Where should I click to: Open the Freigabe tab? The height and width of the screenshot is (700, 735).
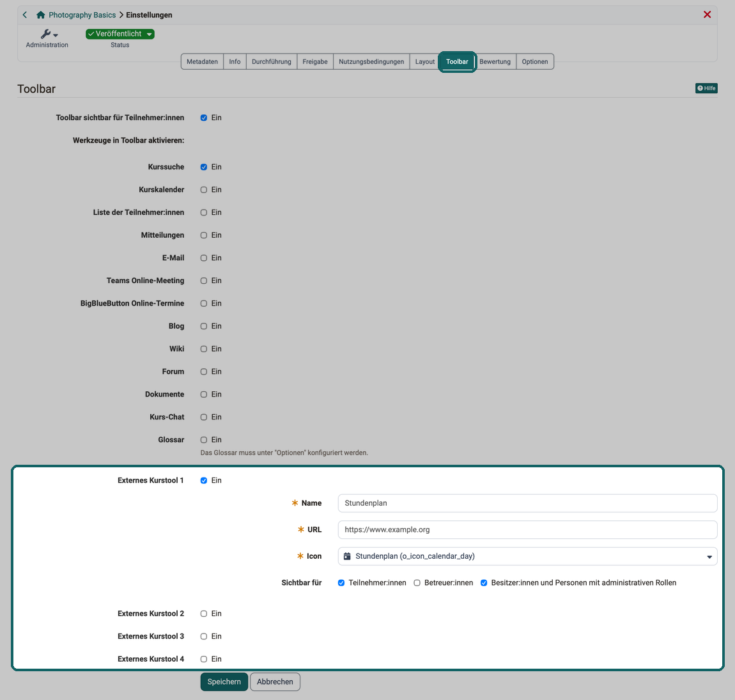tap(315, 61)
